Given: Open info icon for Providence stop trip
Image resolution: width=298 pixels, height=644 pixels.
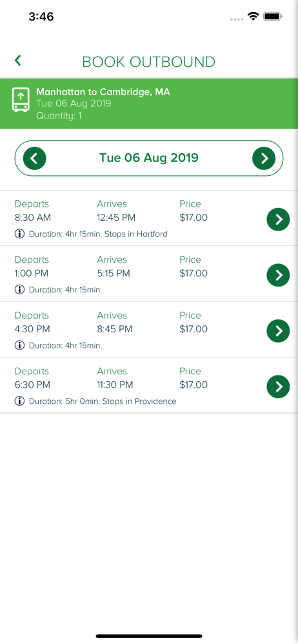Looking at the screenshot, I should [19, 401].
